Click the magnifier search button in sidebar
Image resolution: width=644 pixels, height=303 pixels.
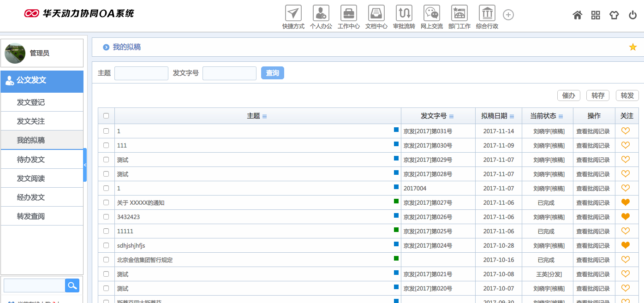72,285
